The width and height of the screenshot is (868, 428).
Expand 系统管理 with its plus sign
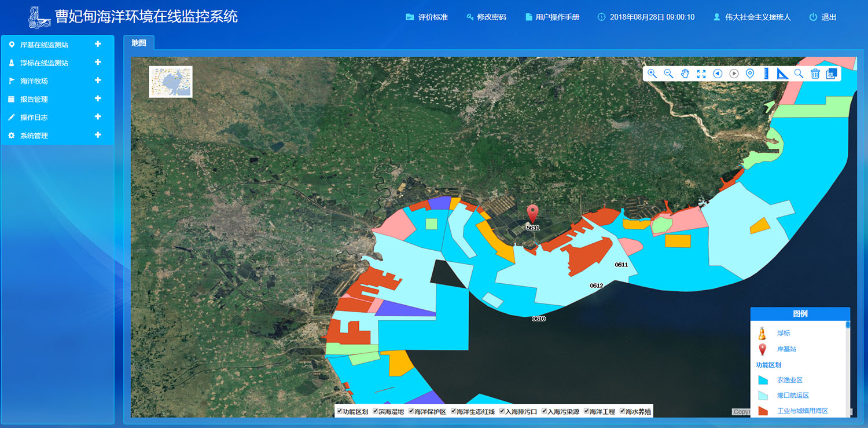point(98,135)
